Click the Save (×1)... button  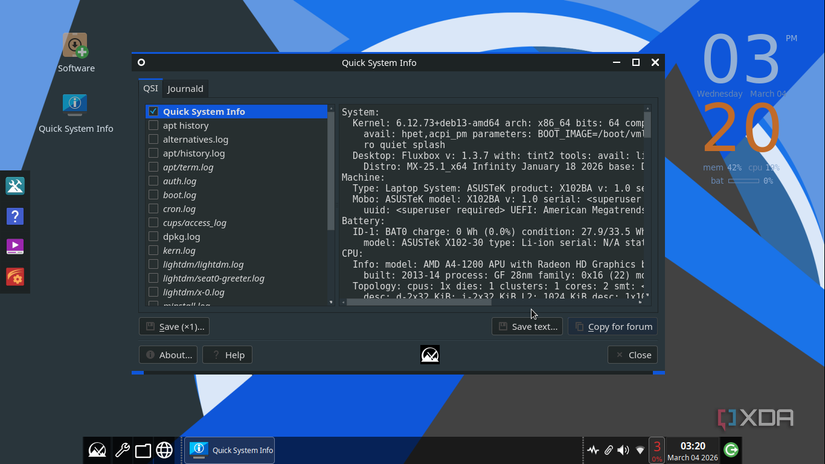tap(174, 327)
